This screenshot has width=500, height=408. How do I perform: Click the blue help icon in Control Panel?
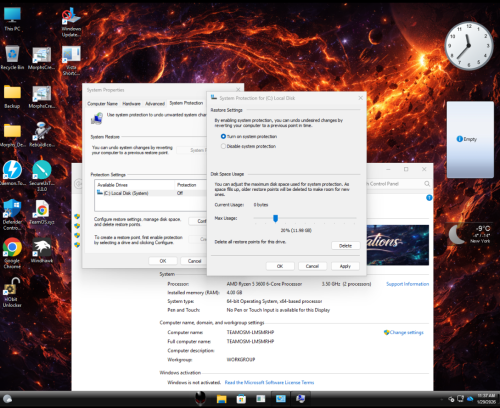click(429, 198)
